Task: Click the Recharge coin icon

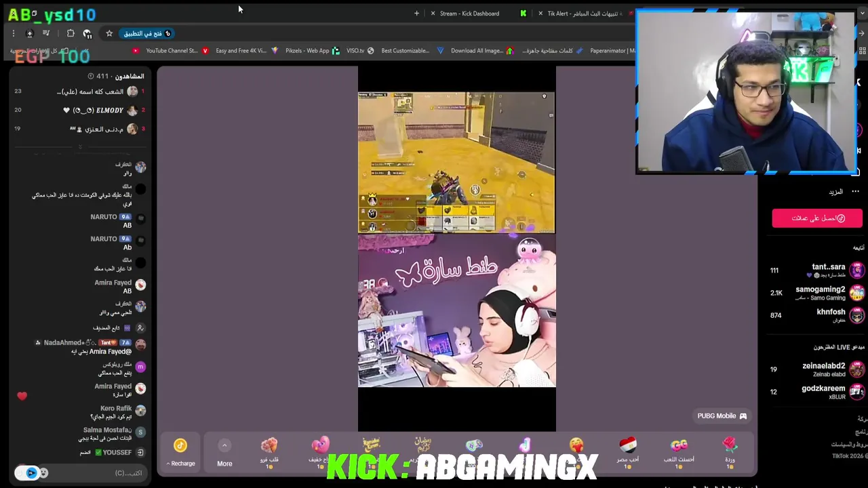Action: 180,445
